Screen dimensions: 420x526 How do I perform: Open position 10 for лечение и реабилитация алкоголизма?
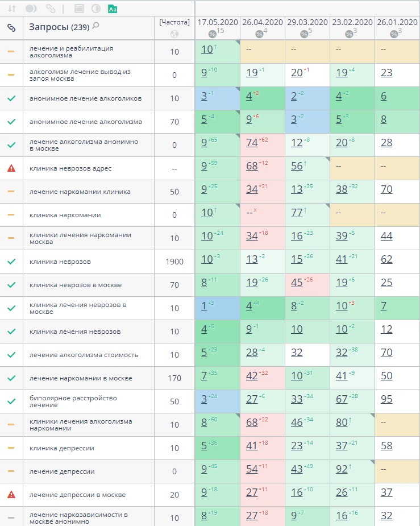(207, 49)
